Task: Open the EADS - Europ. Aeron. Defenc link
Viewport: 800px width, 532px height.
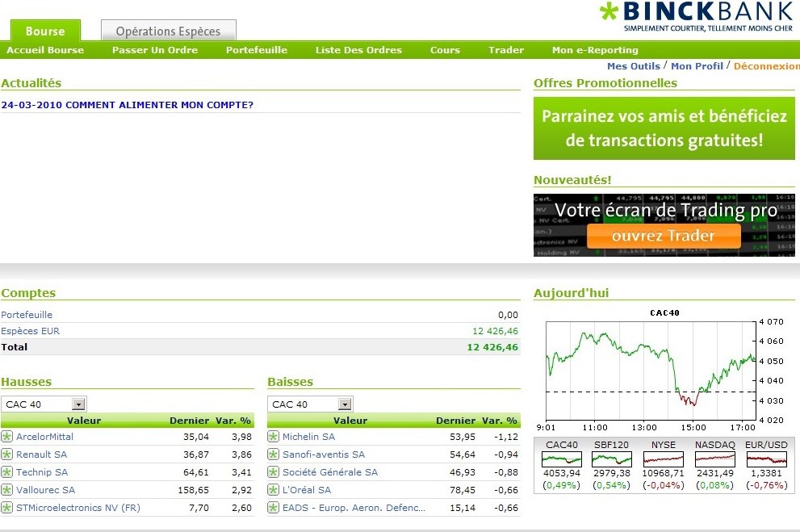Action: tap(354, 508)
